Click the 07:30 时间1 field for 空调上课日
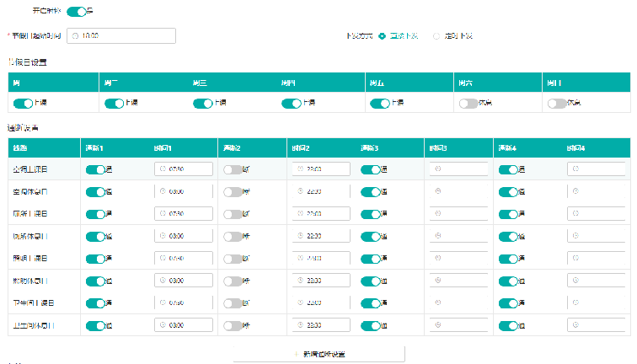This screenshot has height=364, width=637. point(184,169)
